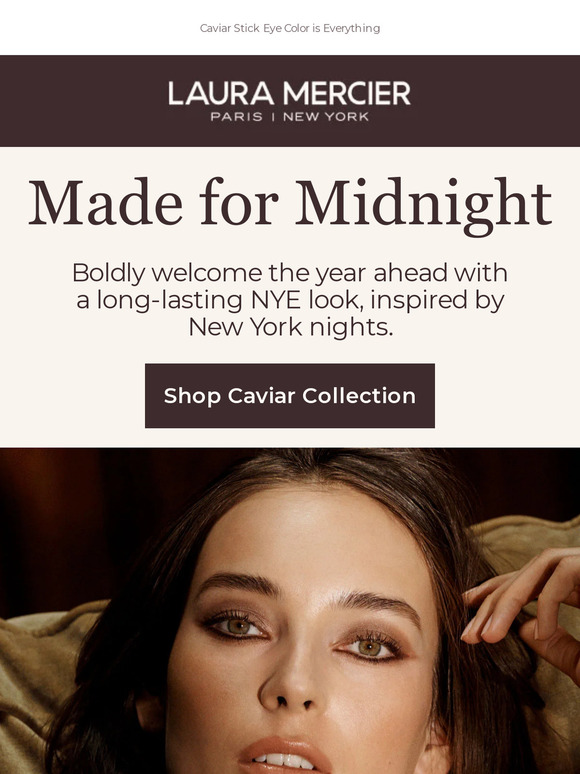The image size is (580, 774).
Task: Click the vertical divider between Paris and New York
Action: click(x=272, y=117)
